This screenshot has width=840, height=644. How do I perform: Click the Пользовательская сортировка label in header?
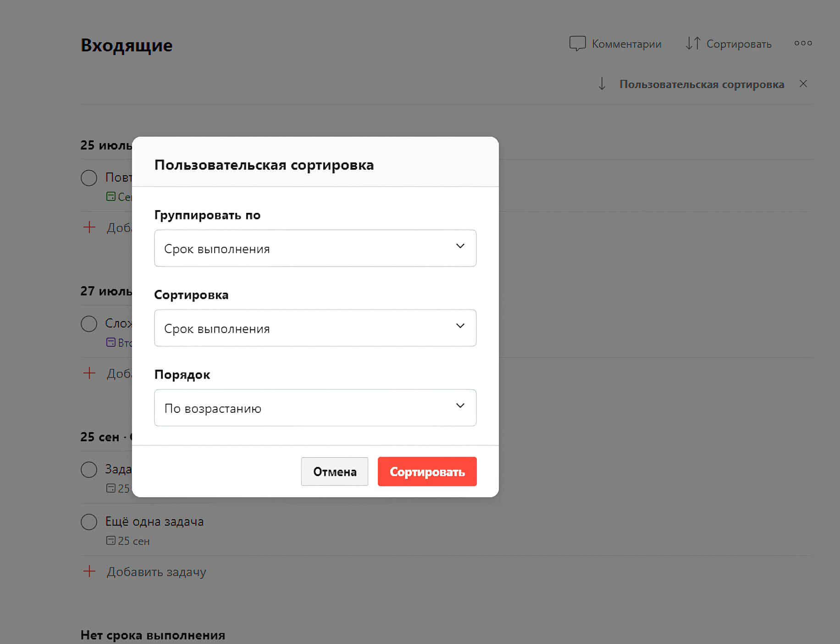click(702, 84)
